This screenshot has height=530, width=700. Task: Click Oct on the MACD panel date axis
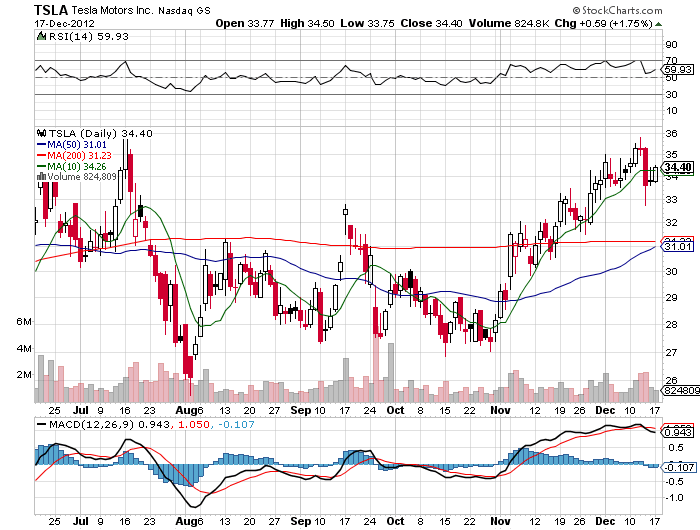click(x=396, y=521)
